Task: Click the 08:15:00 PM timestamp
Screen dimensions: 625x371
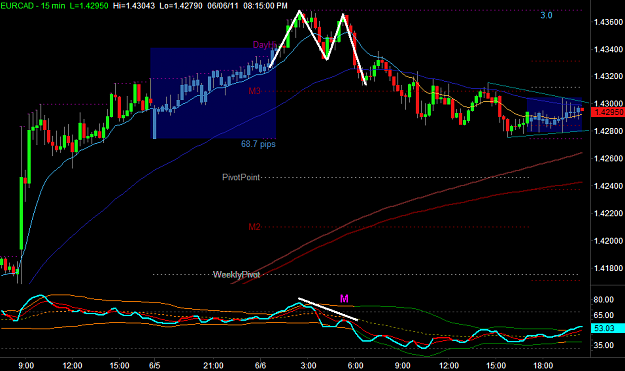Action: click(265, 6)
